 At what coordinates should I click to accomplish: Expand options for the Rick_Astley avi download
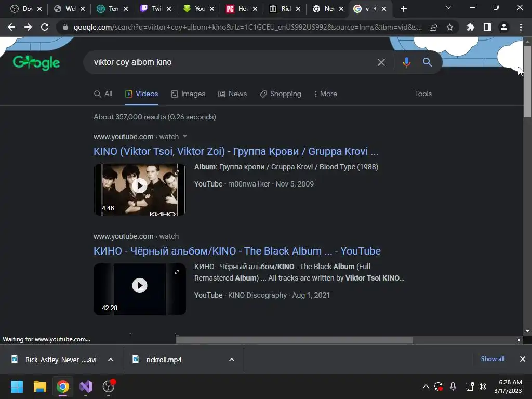(111, 360)
